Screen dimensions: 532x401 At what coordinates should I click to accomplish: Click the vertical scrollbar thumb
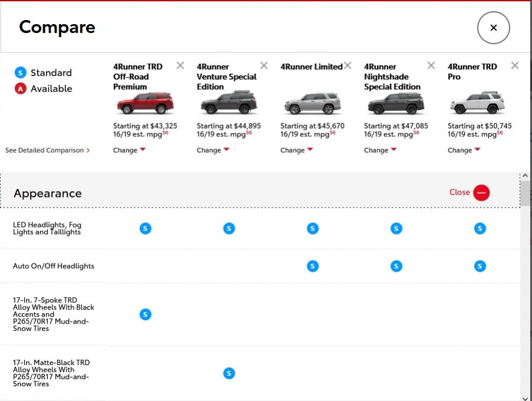525,193
